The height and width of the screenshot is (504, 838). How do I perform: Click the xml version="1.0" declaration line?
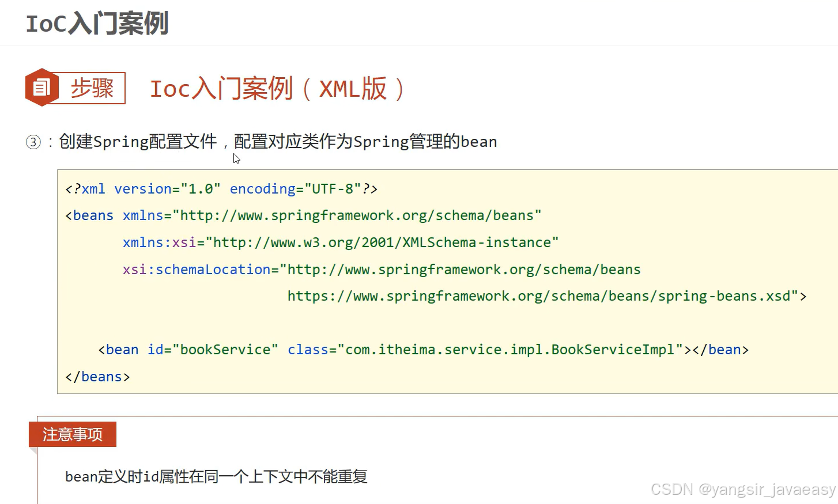coord(221,189)
